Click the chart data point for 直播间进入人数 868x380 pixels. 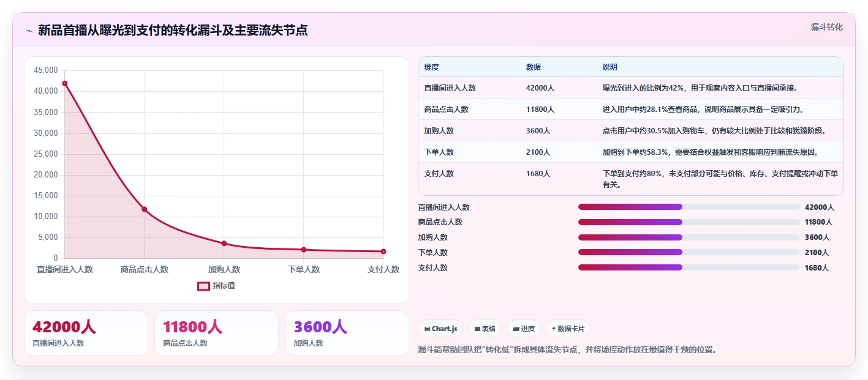point(65,83)
